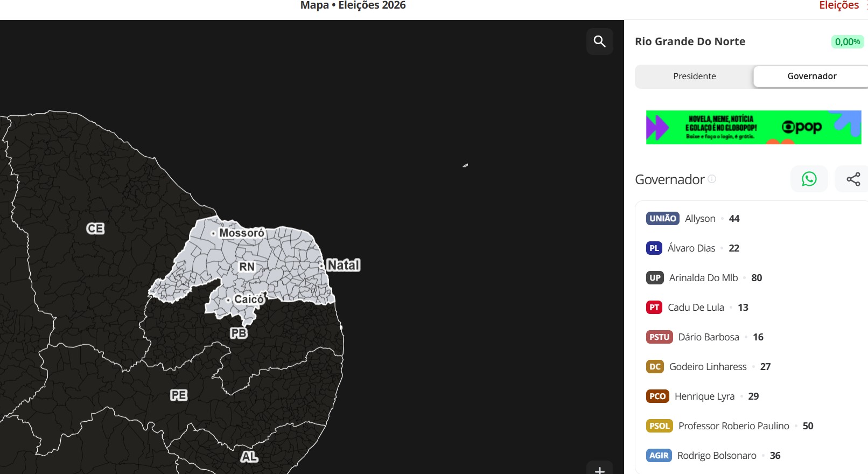This screenshot has width=868, height=474.
Task: Click the Mapa • Eleições 2026 title
Action: tap(353, 5)
